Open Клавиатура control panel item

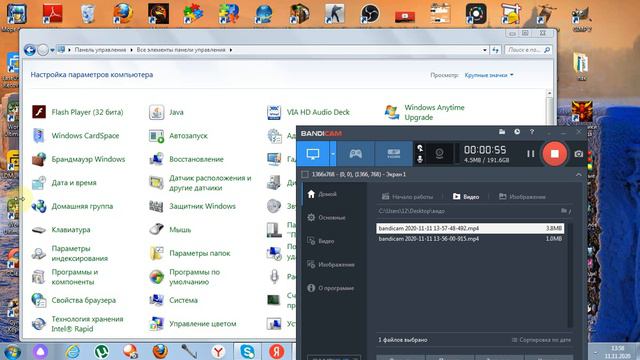point(61,230)
